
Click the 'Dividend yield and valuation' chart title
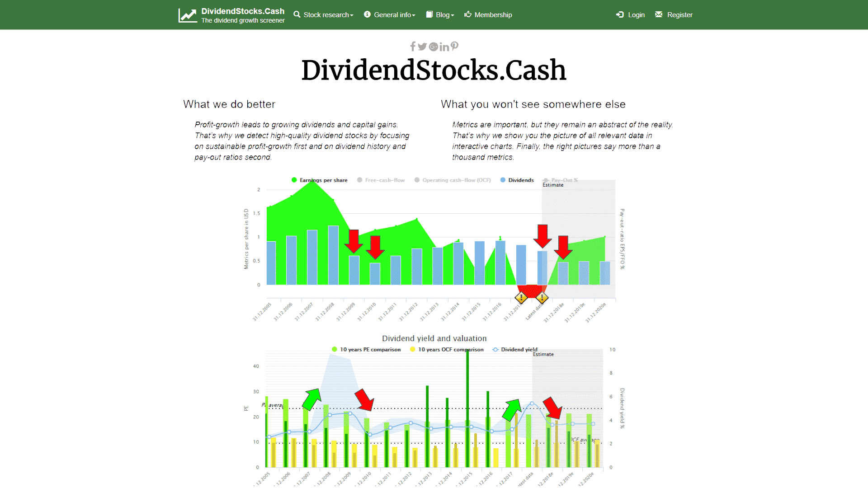tap(434, 338)
